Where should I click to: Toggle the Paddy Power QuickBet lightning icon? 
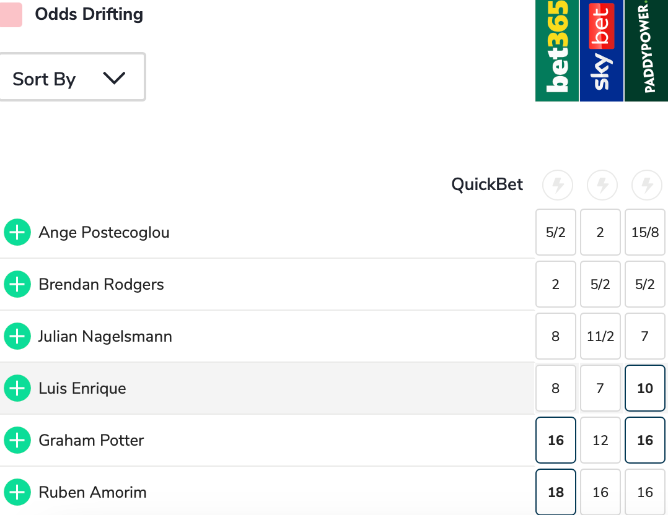646,185
